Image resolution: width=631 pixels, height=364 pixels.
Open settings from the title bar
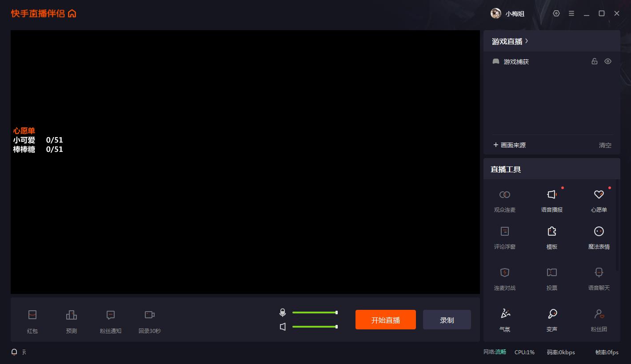[x=556, y=13]
